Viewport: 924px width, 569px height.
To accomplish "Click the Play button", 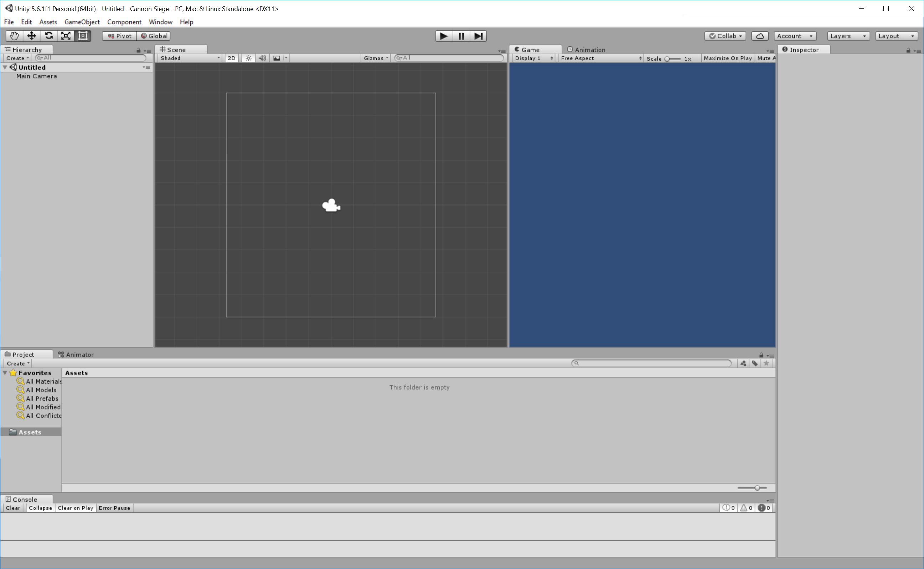I will [444, 36].
